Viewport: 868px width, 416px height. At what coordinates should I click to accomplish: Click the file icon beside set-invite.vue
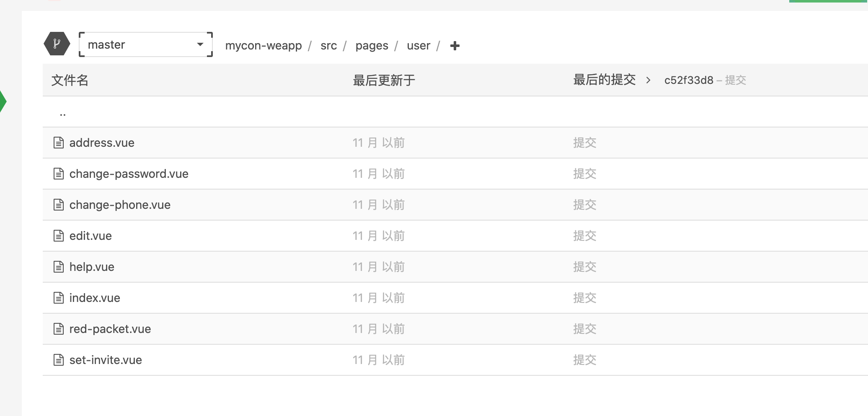(59, 360)
